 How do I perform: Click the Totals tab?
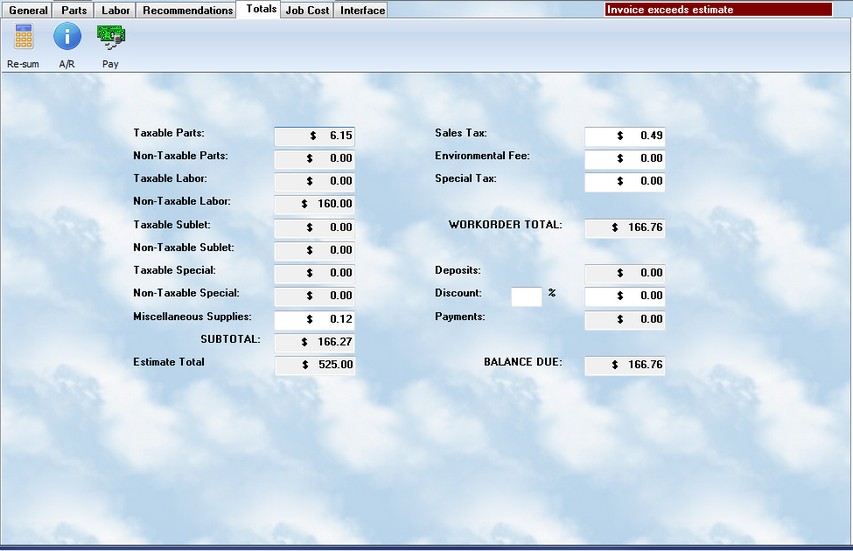(261, 9)
